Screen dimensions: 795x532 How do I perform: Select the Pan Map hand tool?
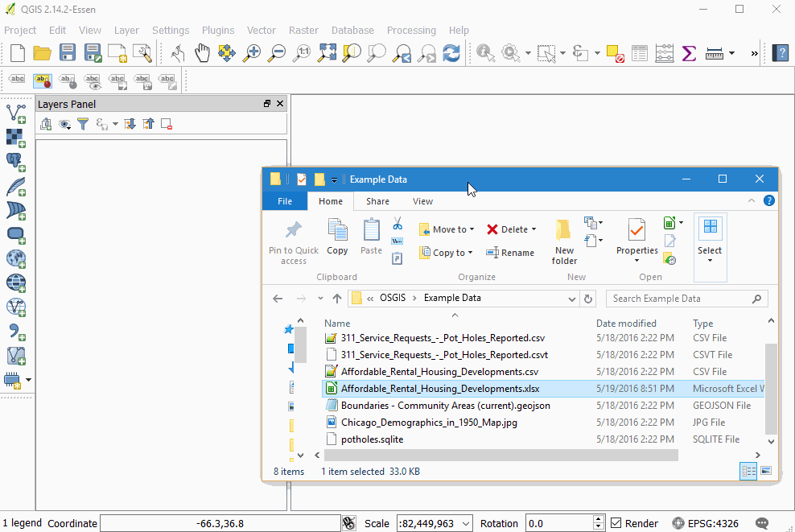point(202,53)
